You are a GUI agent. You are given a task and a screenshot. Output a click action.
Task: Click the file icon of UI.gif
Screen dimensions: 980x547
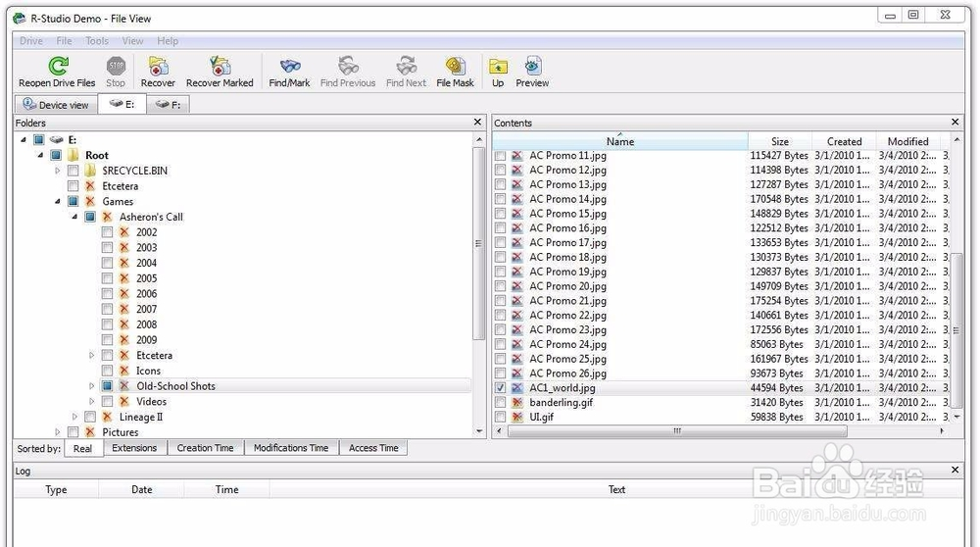tap(516, 417)
